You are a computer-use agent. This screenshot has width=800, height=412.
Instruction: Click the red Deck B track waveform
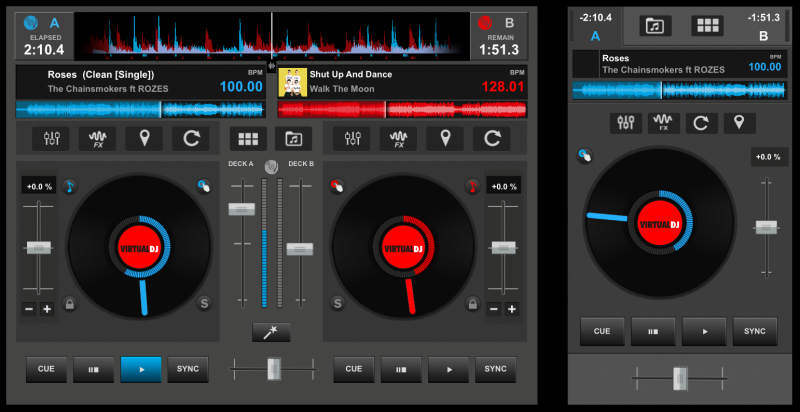(x=402, y=110)
